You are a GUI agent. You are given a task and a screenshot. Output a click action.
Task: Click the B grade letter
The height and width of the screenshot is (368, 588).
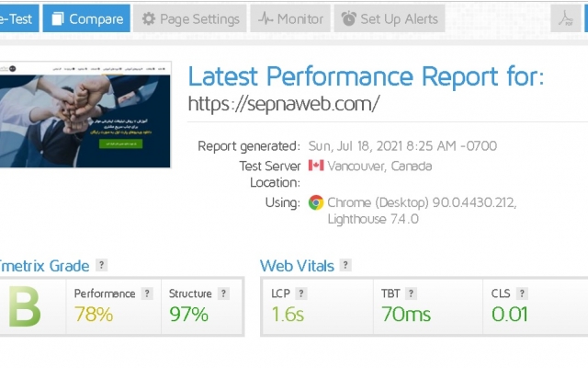(x=24, y=306)
